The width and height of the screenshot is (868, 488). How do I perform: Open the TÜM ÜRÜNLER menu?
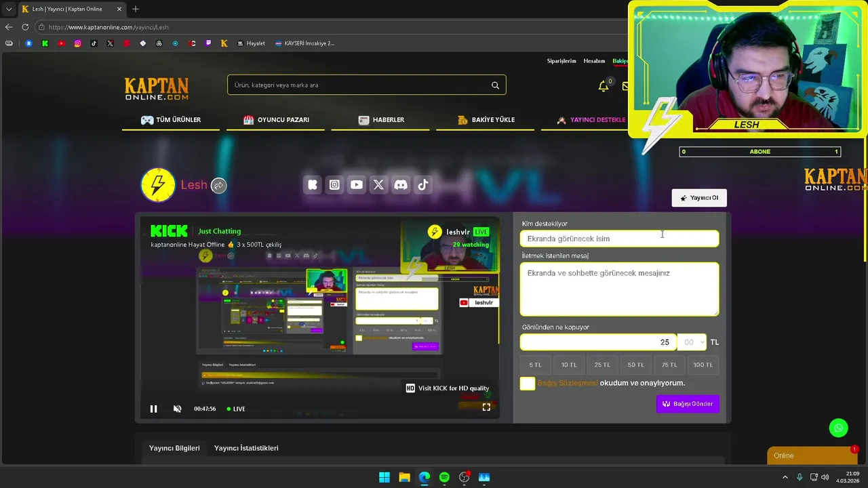(x=171, y=120)
